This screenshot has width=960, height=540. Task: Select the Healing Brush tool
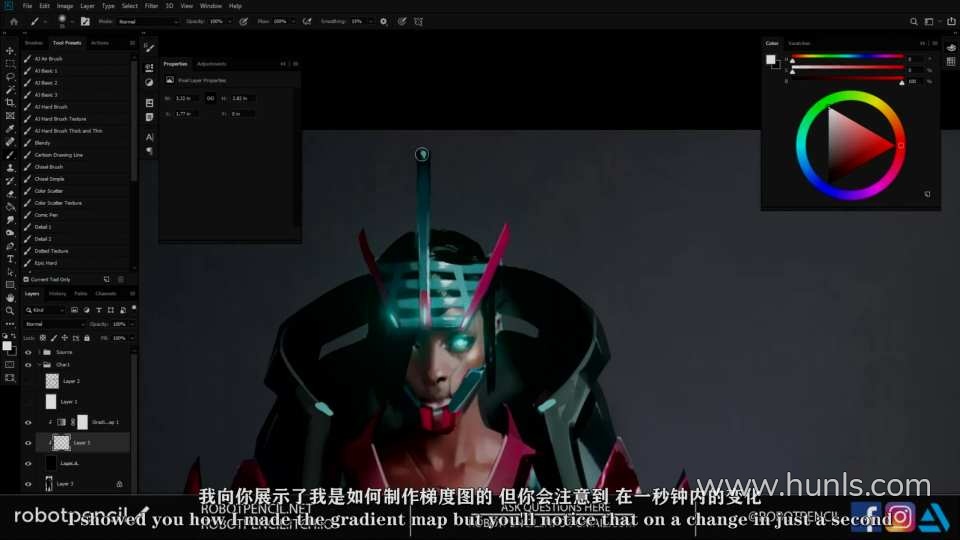(10, 141)
